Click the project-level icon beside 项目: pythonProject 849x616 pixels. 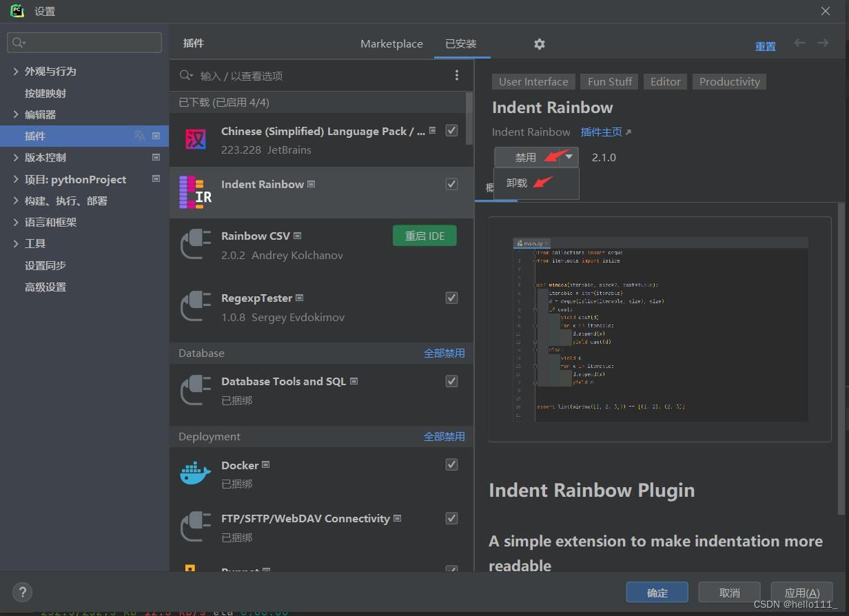[x=156, y=178]
